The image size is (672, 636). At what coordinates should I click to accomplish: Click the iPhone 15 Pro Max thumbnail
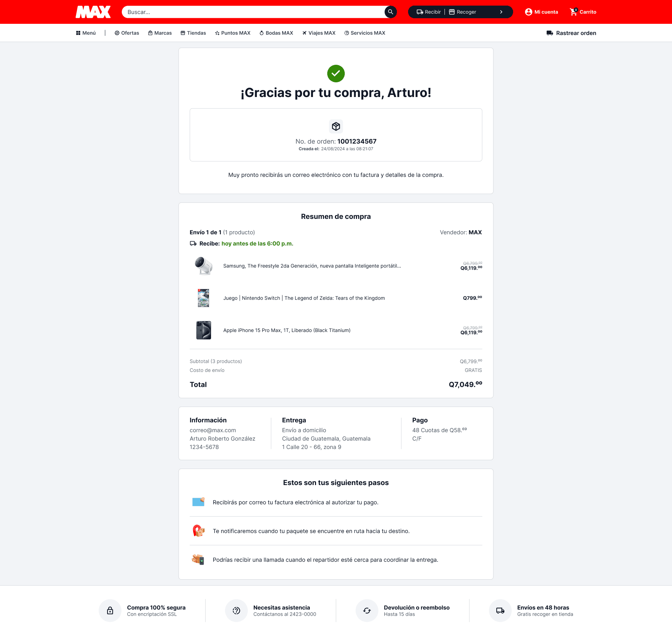[204, 330]
